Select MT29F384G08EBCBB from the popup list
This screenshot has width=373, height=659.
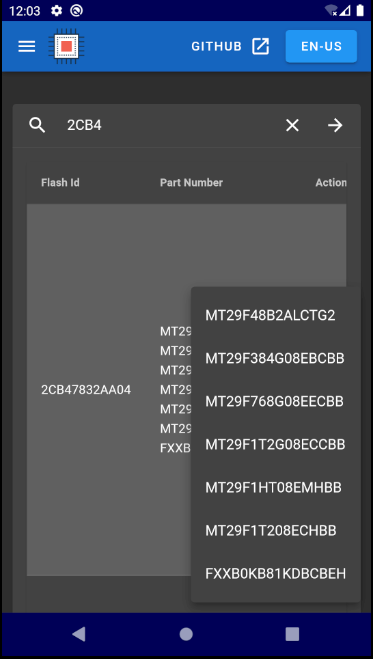point(276,358)
